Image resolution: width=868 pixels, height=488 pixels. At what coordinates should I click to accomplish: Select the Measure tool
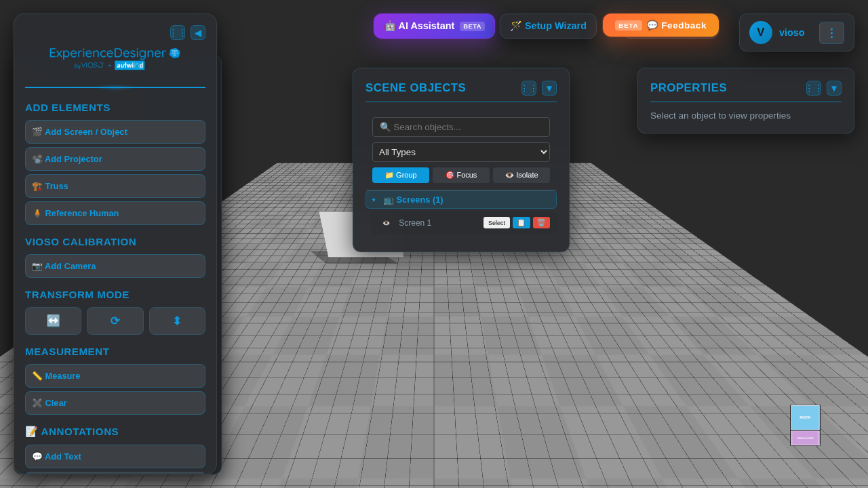click(115, 375)
